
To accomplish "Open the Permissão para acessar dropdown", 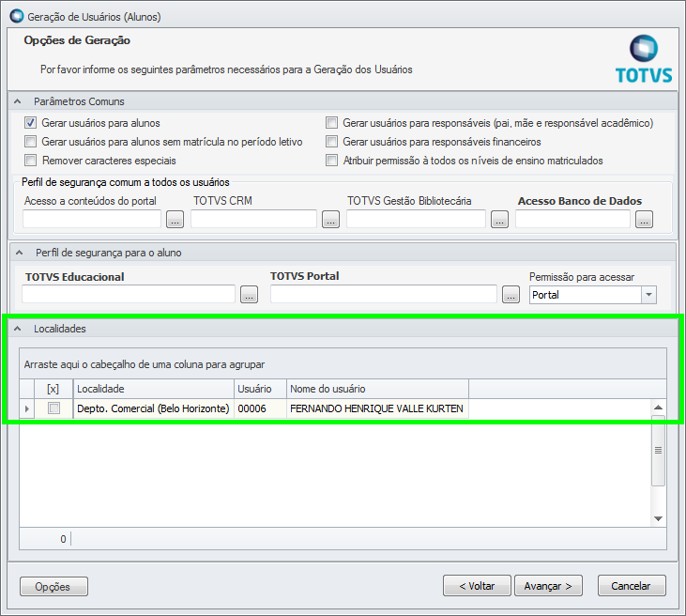I will (648, 295).
